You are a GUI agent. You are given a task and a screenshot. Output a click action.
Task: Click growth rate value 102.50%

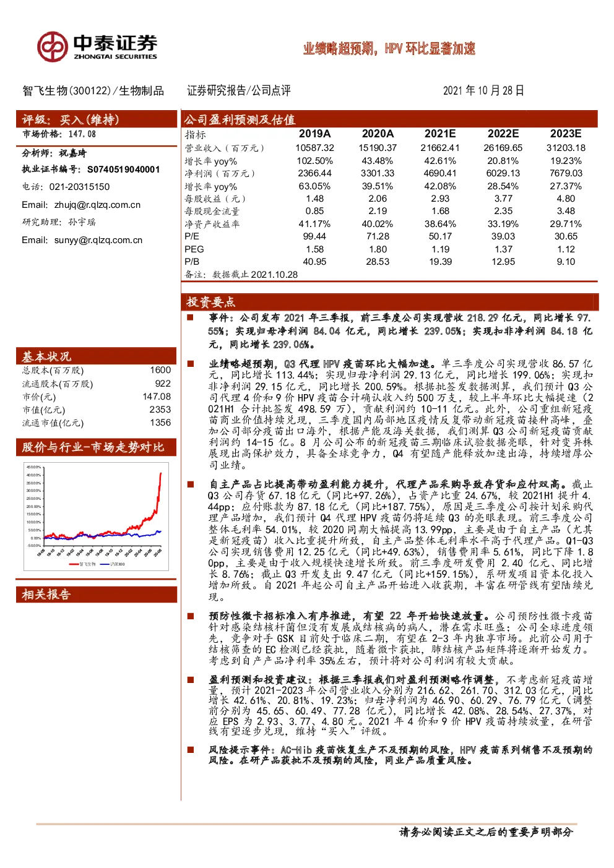pyautogui.click(x=314, y=161)
